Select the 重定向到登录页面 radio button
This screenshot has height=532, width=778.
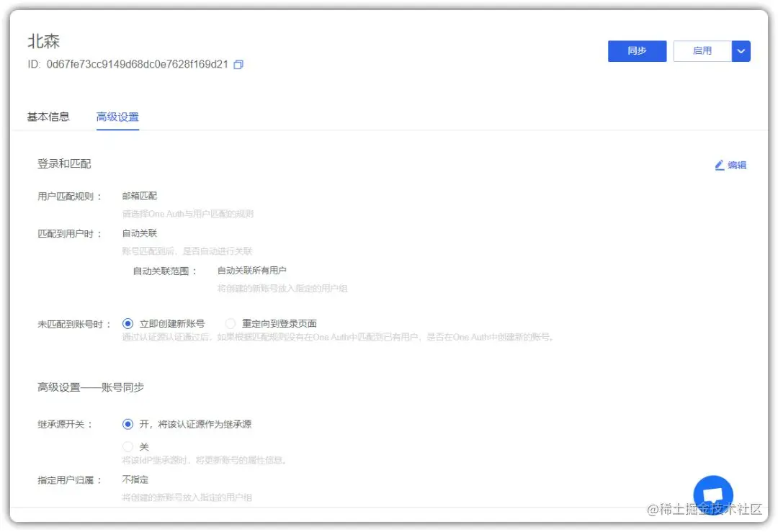(231, 324)
